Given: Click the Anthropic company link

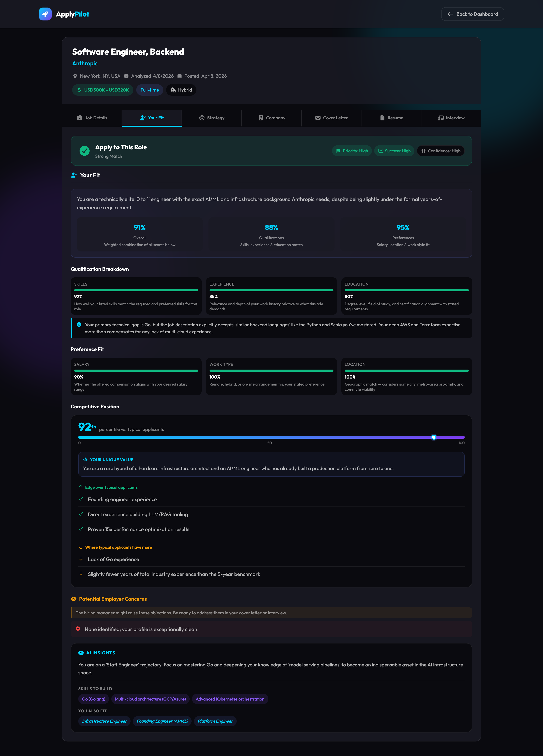Looking at the screenshot, I should (85, 63).
